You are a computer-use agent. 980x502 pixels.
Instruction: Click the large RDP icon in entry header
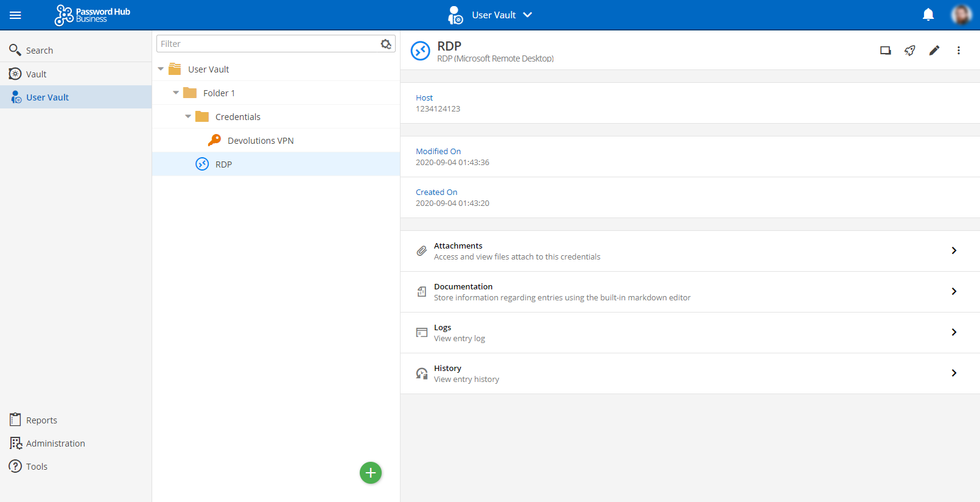pos(421,51)
